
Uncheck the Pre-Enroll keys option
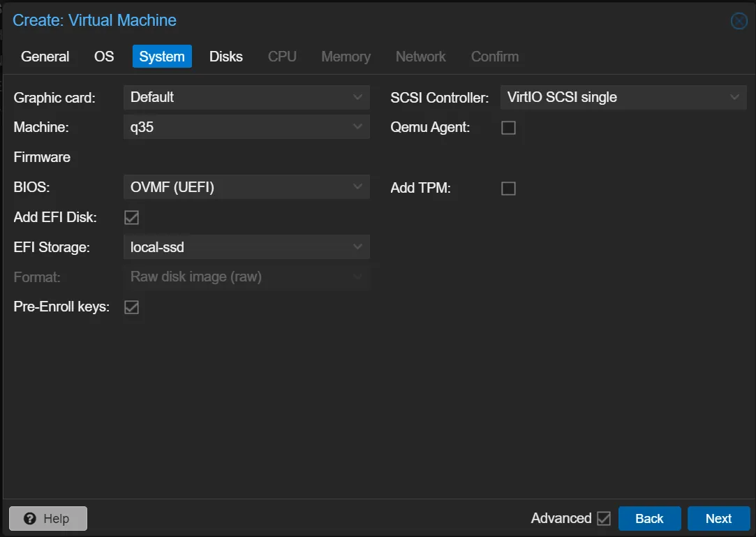click(x=131, y=307)
